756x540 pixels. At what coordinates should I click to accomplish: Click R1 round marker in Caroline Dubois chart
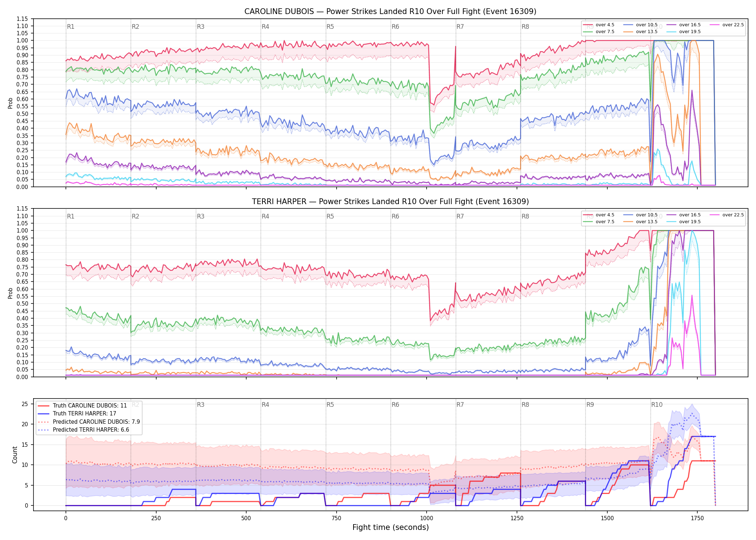click(x=71, y=27)
